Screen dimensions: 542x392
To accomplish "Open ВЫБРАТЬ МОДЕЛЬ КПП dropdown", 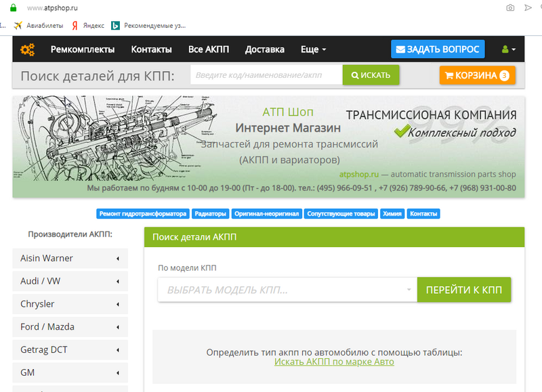I will coord(287,290).
